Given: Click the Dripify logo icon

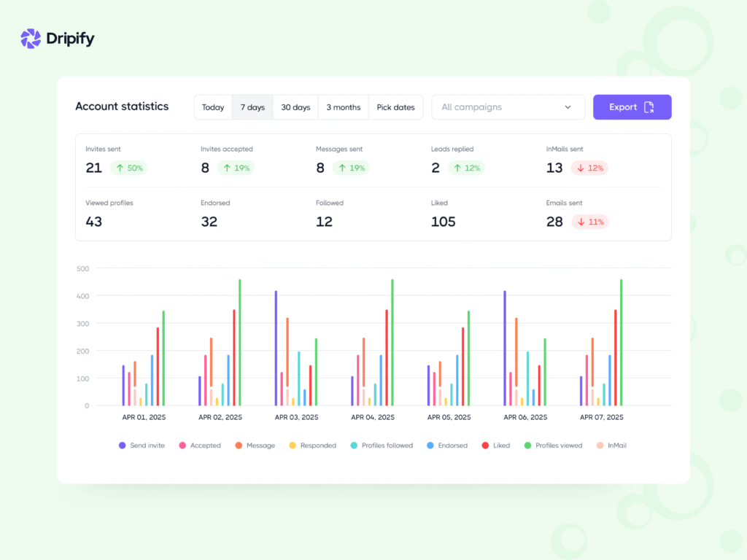Looking at the screenshot, I should (x=30, y=38).
